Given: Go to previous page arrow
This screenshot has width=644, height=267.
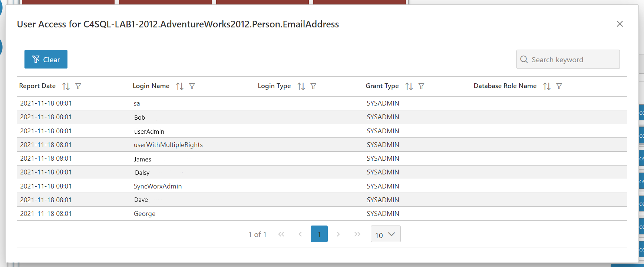Looking at the screenshot, I should pos(300,234).
